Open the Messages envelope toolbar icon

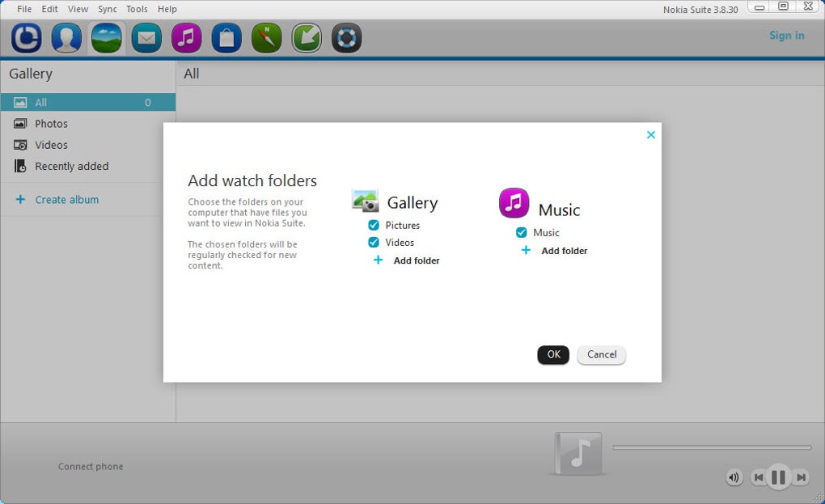click(x=146, y=38)
